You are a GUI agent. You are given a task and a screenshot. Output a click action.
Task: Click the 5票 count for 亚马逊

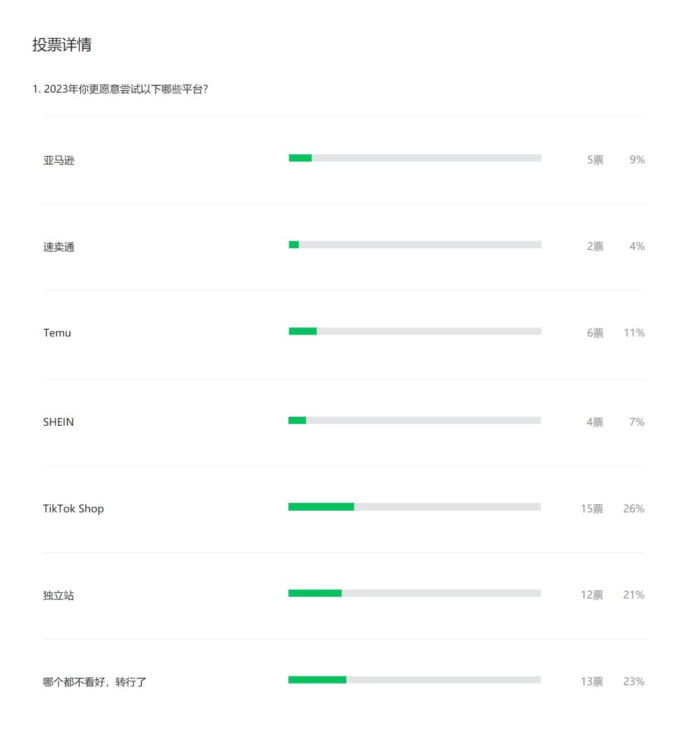click(x=595, y=160)
